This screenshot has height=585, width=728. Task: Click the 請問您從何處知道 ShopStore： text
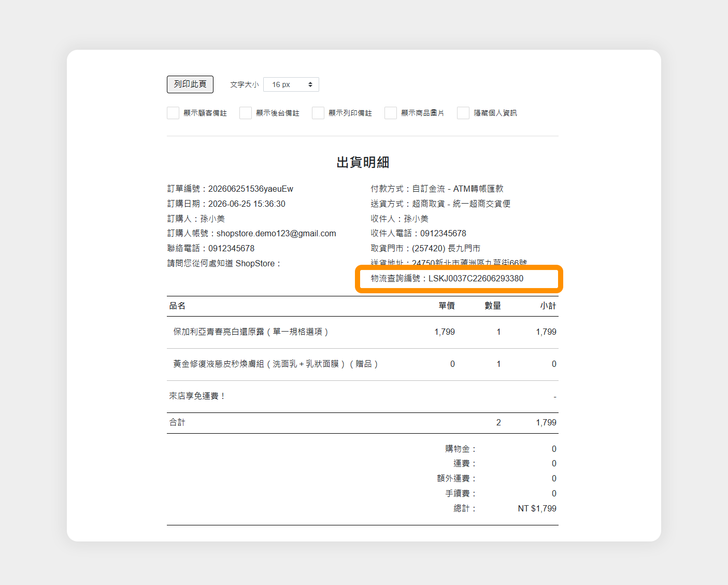(x=224, y=264)
